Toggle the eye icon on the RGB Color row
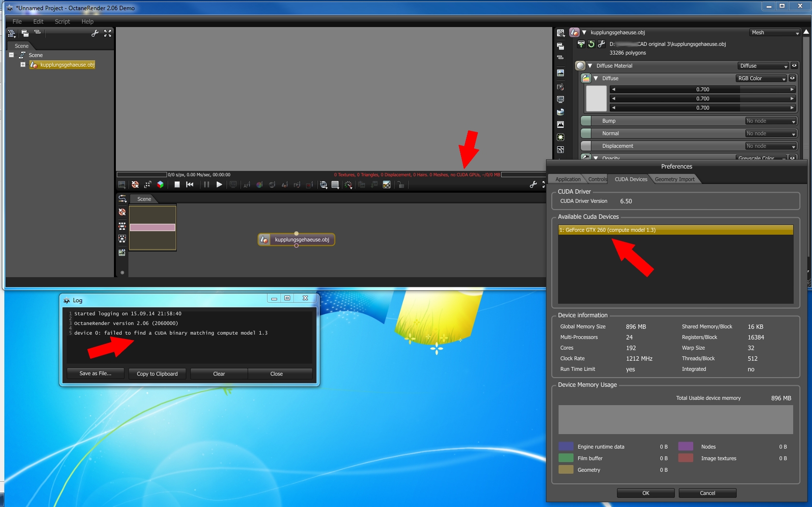This screenshot has width=812, height=507. [x=792, y=78]
